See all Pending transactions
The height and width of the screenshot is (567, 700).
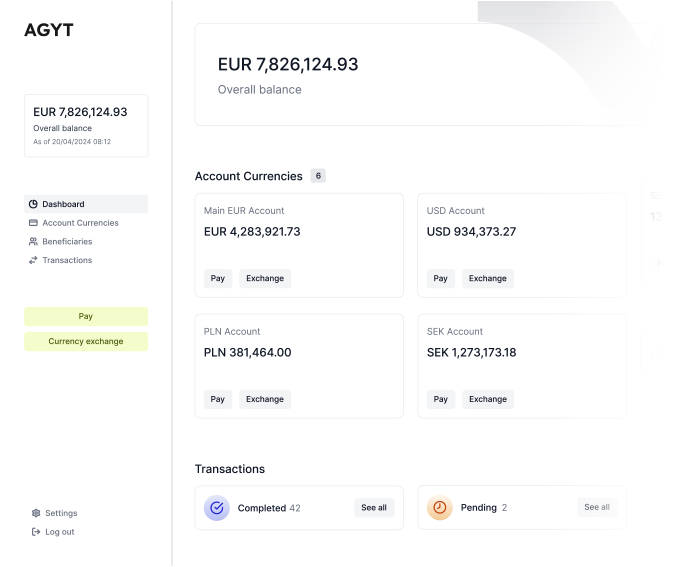tap(597, 508)
